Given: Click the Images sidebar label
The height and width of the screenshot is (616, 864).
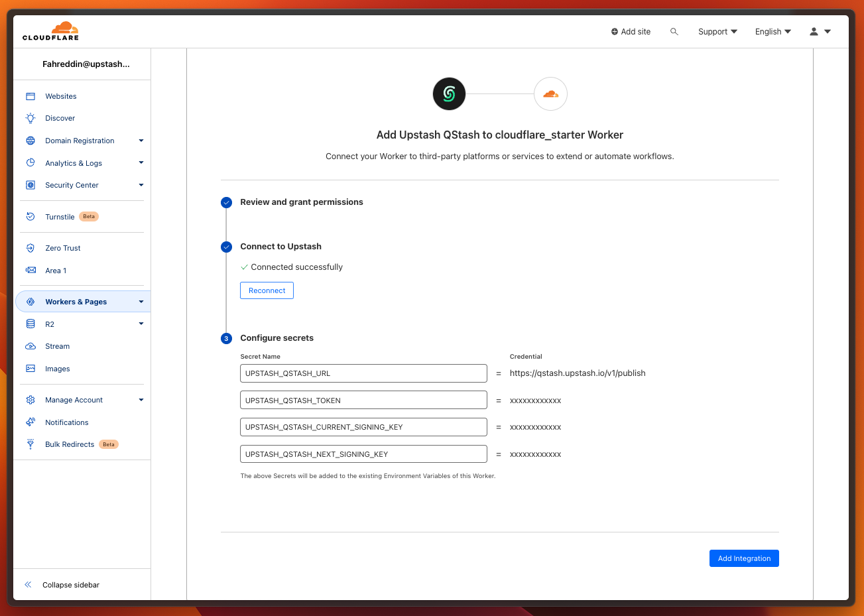Looking at the screenshot, I should (58, 369).
